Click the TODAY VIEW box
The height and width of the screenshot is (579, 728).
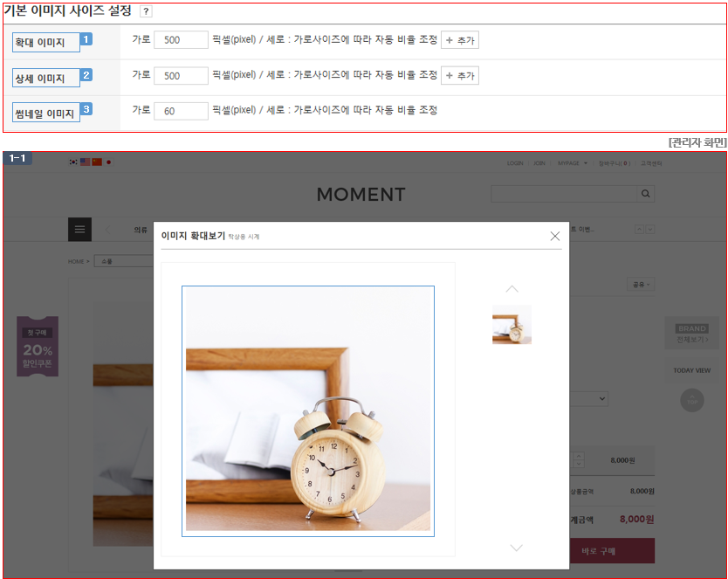click(692, 370)
